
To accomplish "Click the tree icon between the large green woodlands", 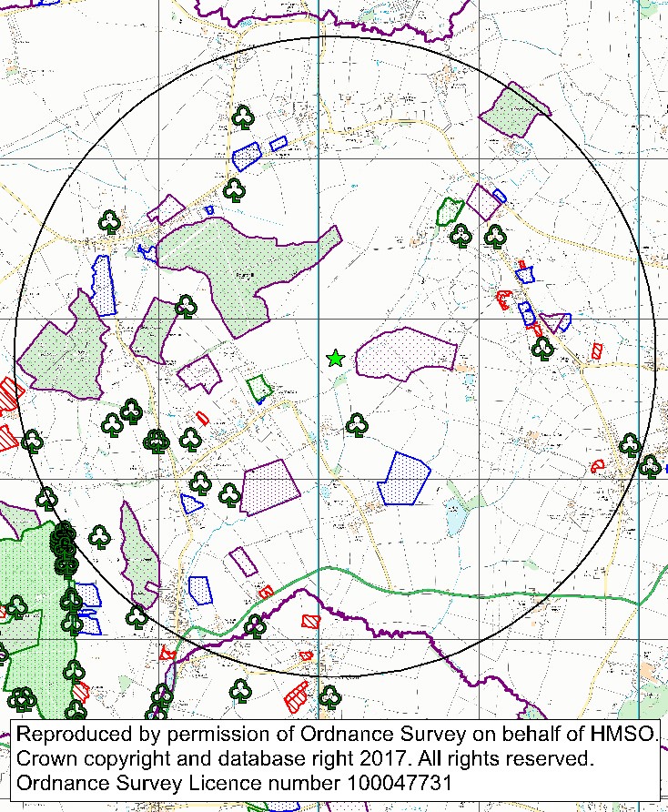I will click(x=186, y=306).
